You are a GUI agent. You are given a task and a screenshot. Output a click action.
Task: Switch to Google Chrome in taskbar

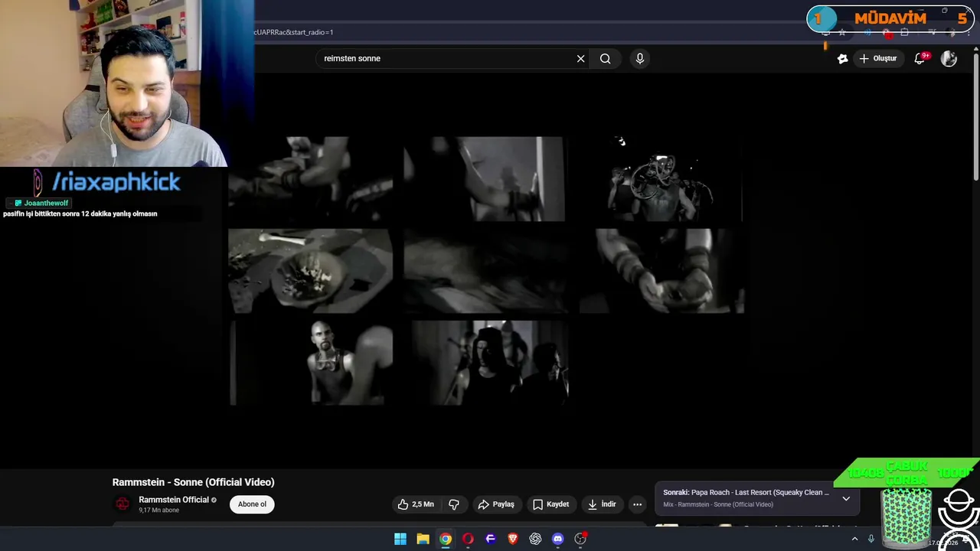pos(446,539)
